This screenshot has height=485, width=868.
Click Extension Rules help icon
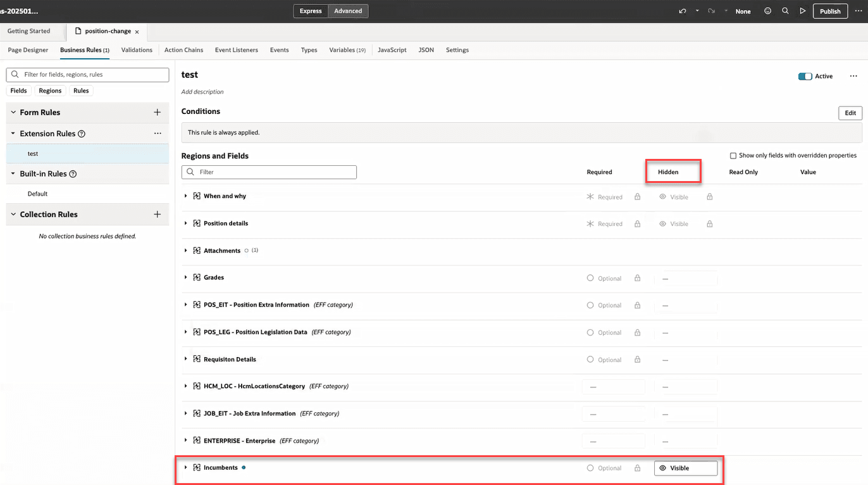82,134
